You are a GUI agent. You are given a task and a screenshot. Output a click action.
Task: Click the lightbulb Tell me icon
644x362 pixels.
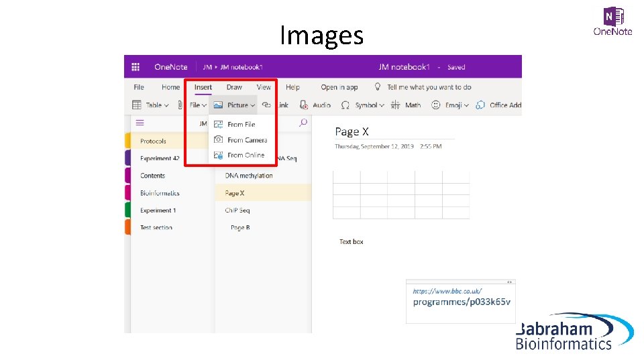(x=378, y=87)
